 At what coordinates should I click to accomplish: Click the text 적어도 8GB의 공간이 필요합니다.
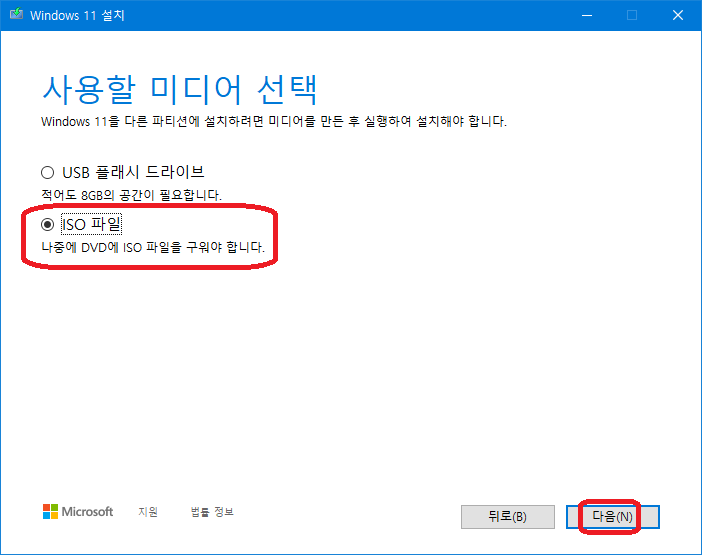pyautogui.click(x=132, y=195)
